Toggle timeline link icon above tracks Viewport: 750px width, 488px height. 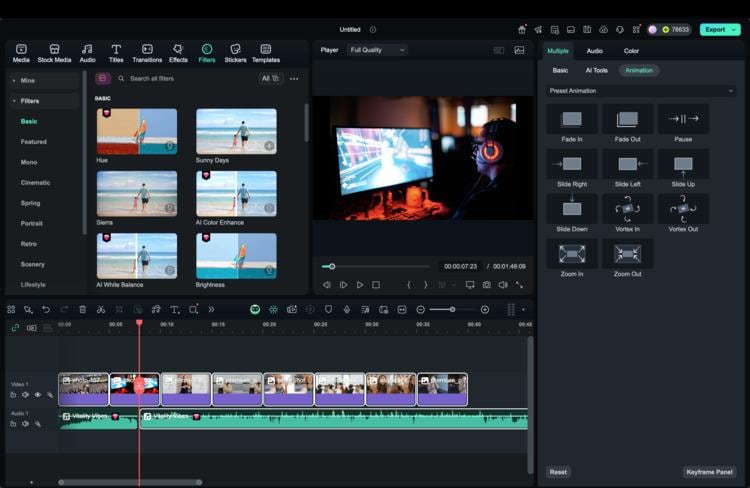tap(15, 328)
